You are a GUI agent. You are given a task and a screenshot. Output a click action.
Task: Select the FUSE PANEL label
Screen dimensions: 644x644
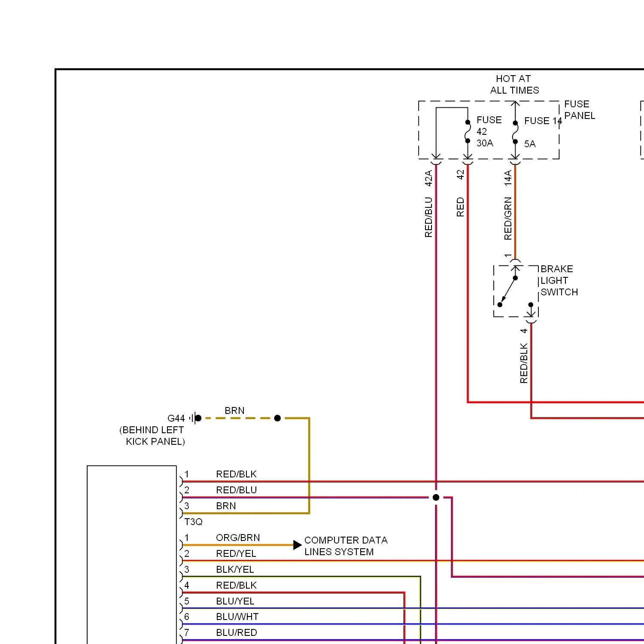(580, 110)
